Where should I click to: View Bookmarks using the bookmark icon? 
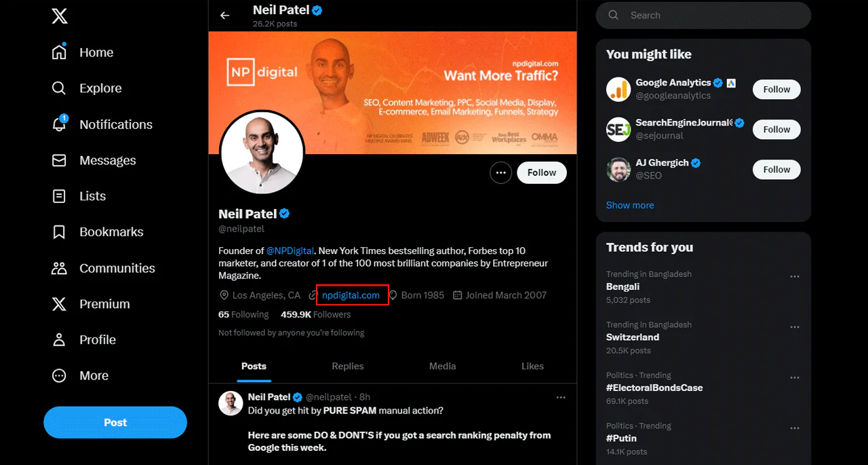[112, 231]
